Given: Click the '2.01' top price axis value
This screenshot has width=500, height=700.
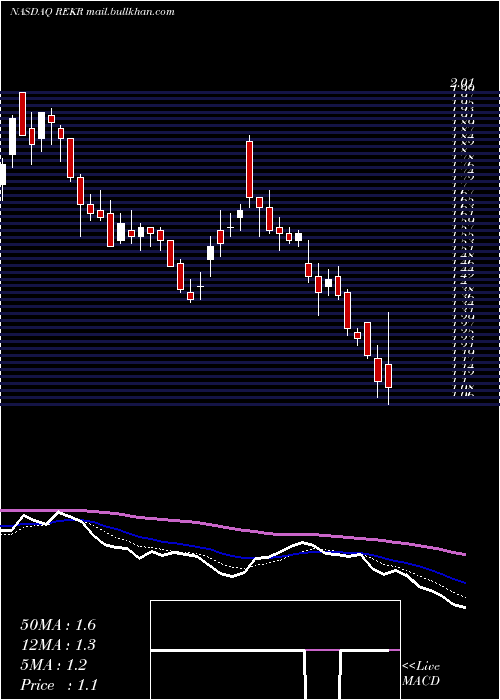Looking at the screenshot, I should (462, 83).
